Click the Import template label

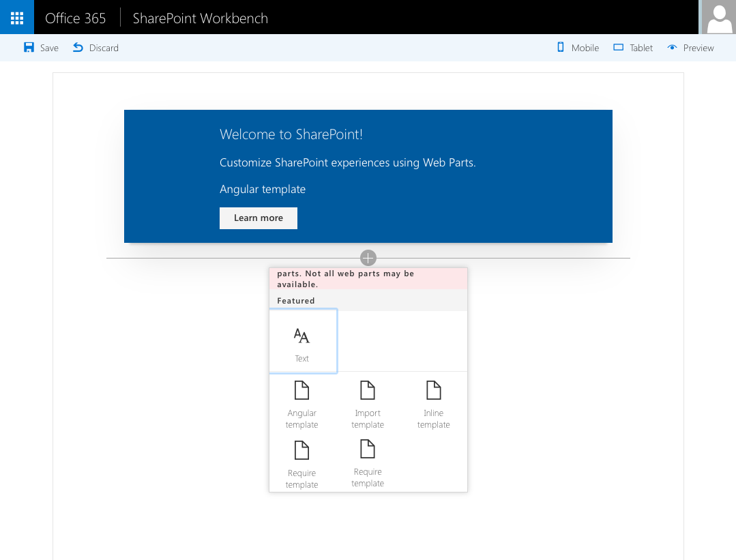368,419
